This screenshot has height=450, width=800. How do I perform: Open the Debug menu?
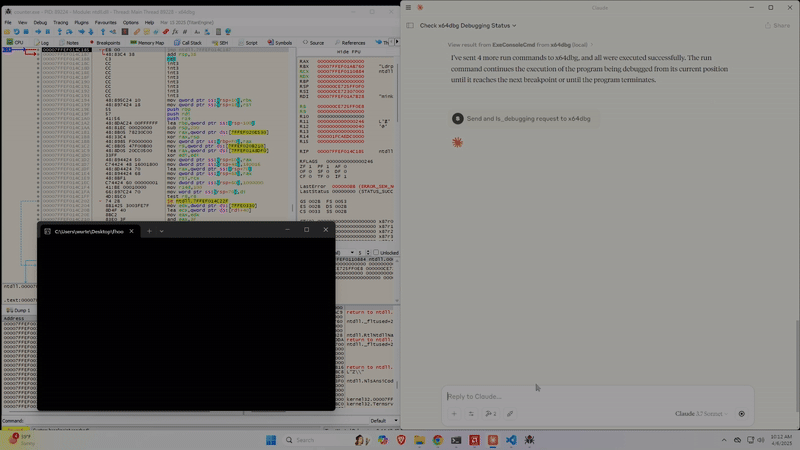click(x=40, y=22)
